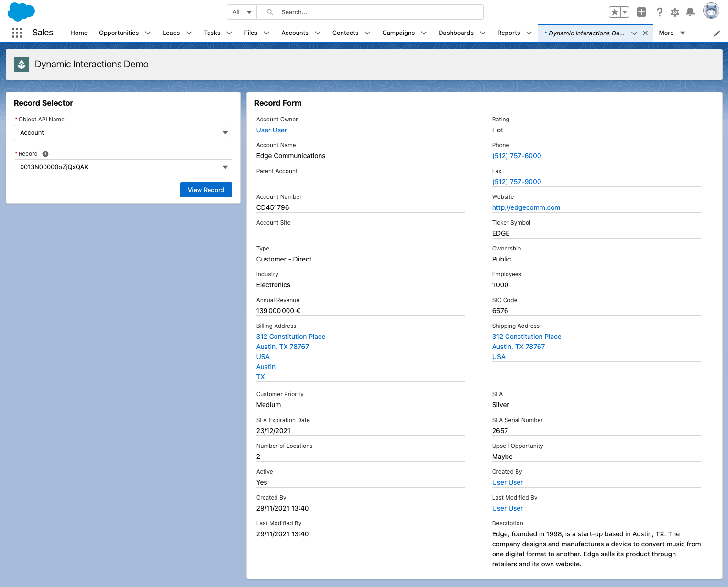This screenshot has height=587, width=728.
Task: Expand the Campaigns menu chevron
Action: [424, 33]
